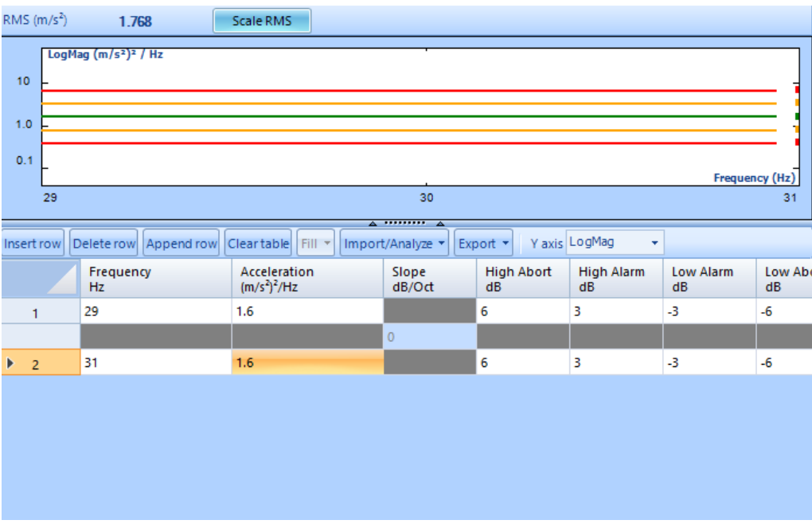Click the highlighted Acceleration cell in row 2
Viewport: 812px width, 524px height.
[x=307, y=363]
